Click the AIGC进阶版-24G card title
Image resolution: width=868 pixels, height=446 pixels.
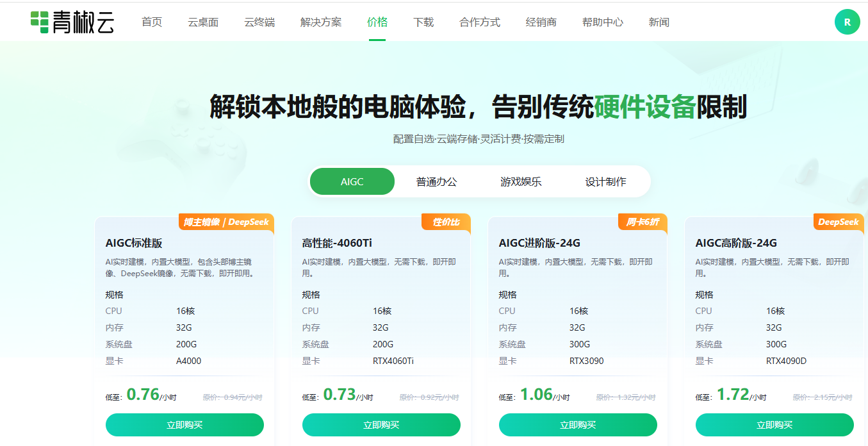coord(539,243)
